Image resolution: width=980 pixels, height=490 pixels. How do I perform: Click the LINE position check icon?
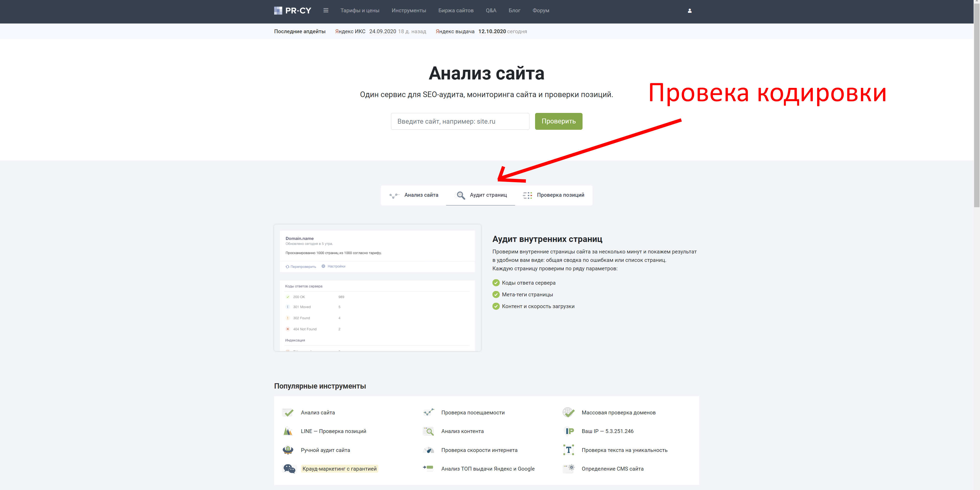(288, 431)
